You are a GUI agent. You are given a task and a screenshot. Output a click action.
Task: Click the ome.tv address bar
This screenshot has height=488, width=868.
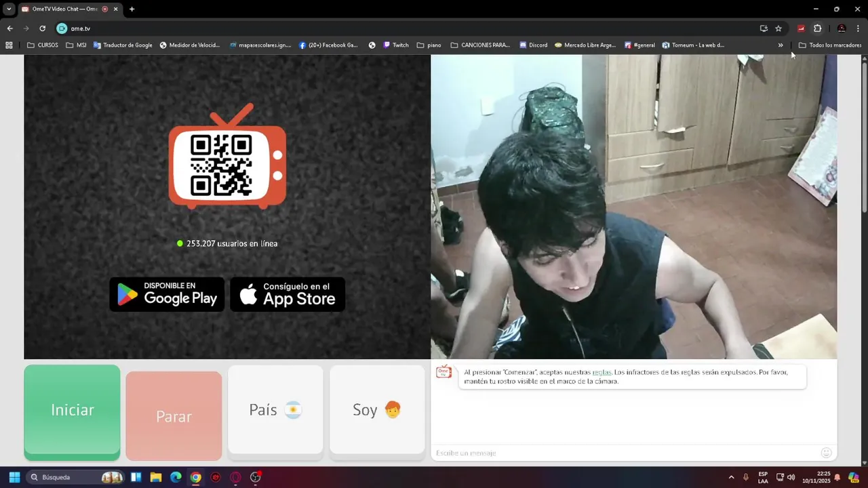click(x=407, y=28)
